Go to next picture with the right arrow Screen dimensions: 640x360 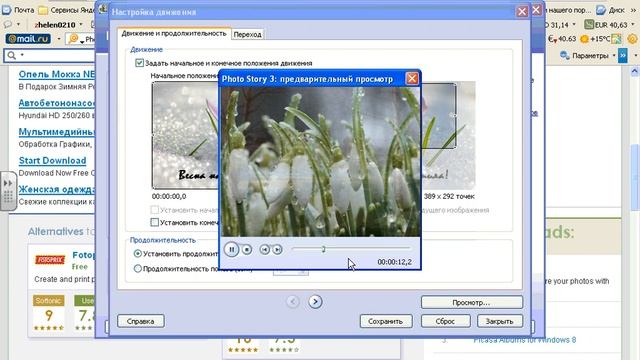pyautogui.click(x=315, y=302)
